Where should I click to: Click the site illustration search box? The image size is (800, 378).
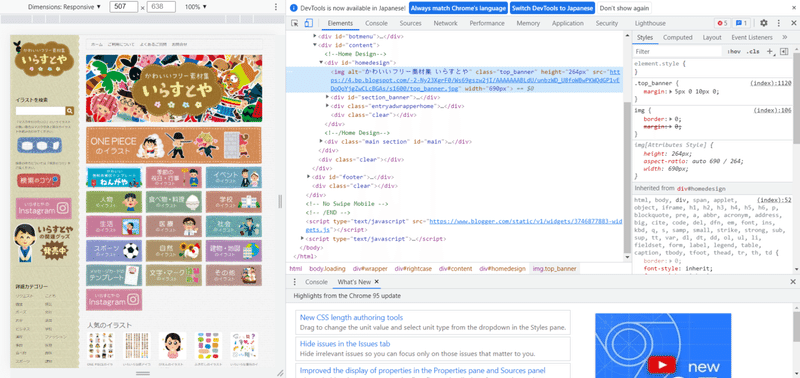pyautogui.click(x=40, y=111)
